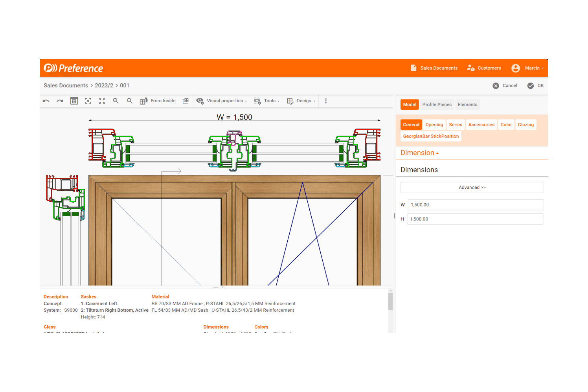The height and width of the screenshot is (392, 588).
Task: Toggle the From Inside view
Action: [x=158, y=101]
